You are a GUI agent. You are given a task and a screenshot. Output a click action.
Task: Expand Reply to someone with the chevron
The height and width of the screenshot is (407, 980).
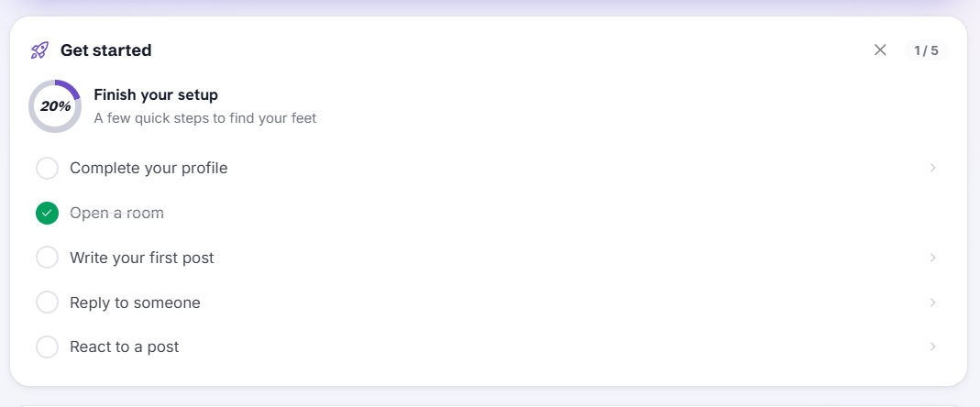pyautogui.click(x=932, y=302)
